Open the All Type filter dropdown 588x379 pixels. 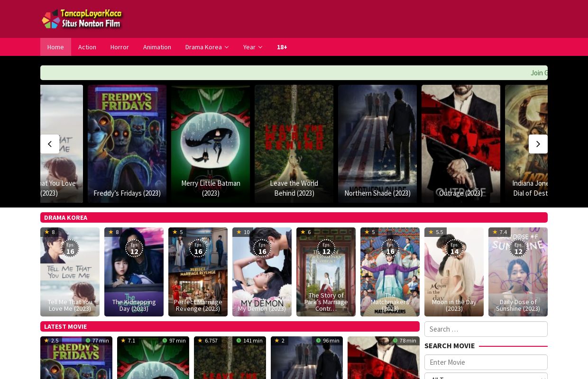click(x=486, y=377)
